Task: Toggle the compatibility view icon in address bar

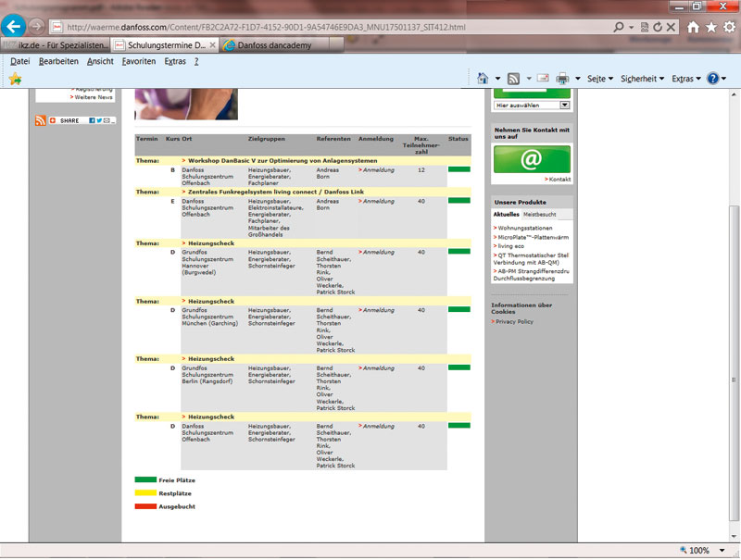Action: [x=644, y=27]
